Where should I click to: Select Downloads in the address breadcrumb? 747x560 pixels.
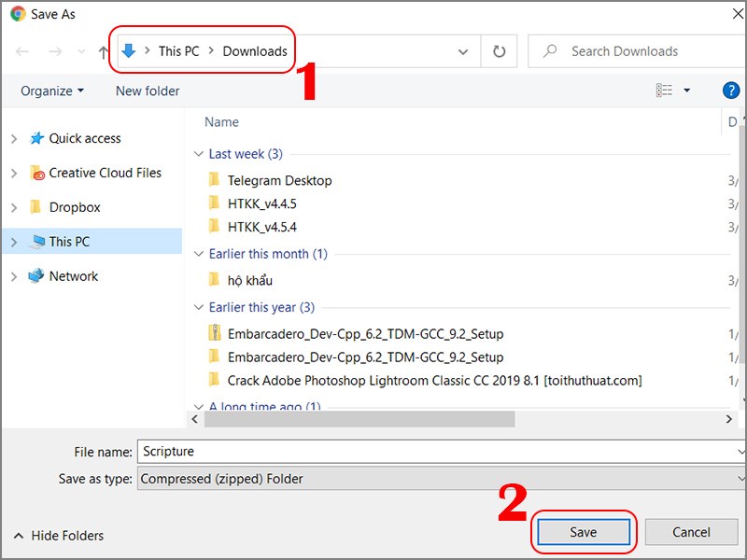(255, 51)
